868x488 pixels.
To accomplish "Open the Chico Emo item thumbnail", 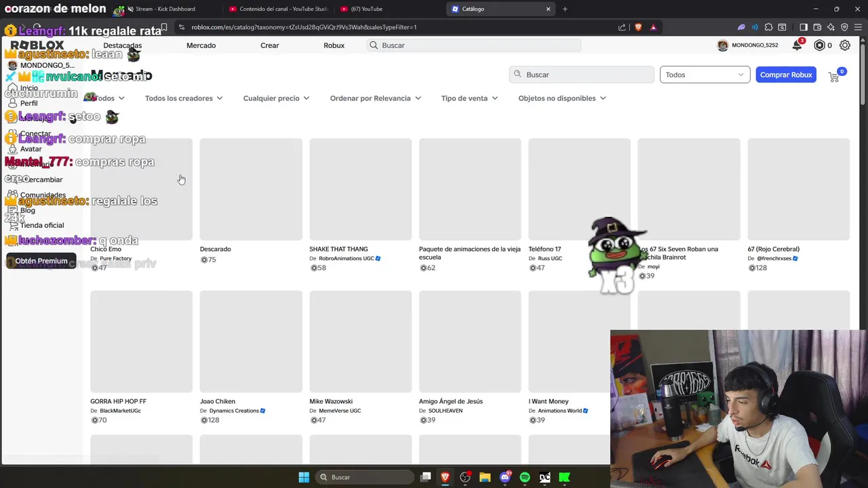I will (141, 189).
